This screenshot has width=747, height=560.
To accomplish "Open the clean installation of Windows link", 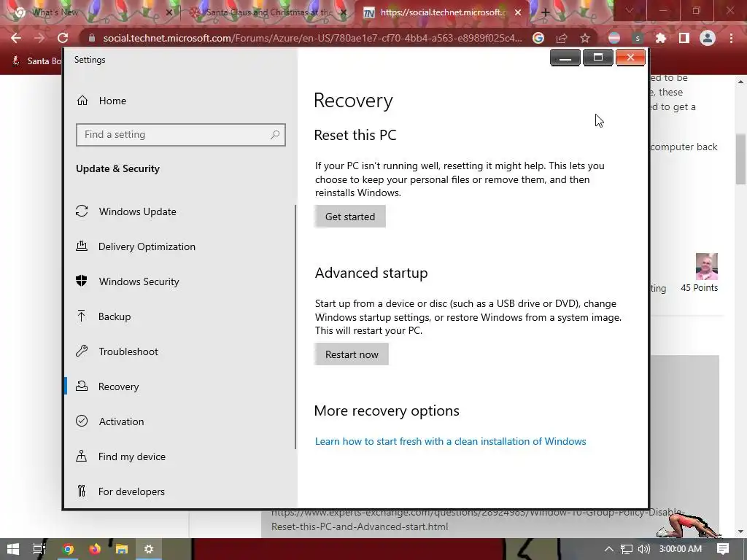I will 451,441.
